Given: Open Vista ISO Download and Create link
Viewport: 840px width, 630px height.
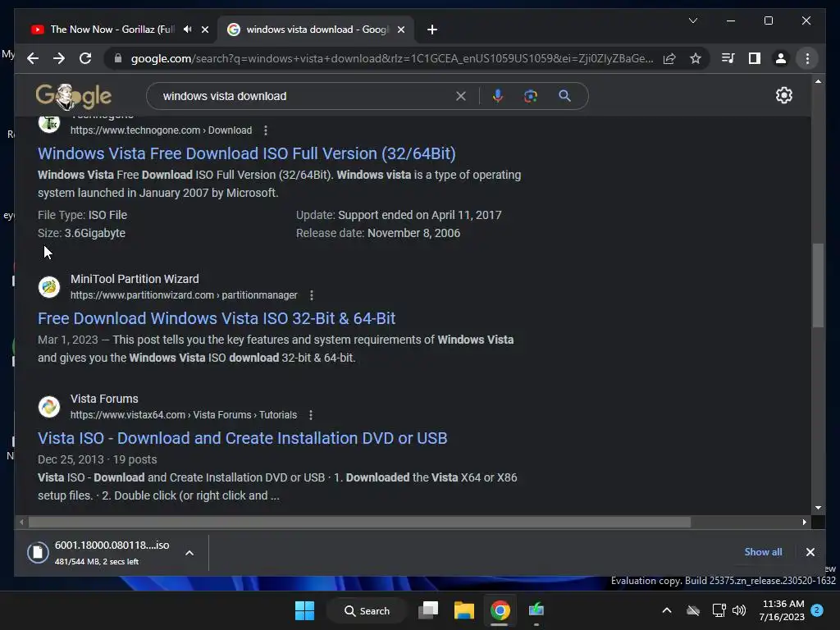Looking at the screenshot, I should 242,438.
